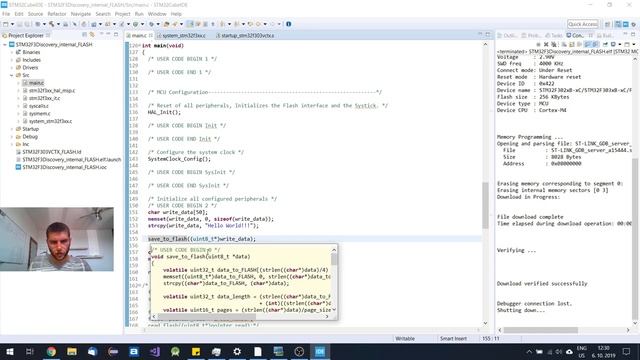640x360 pixels.
Task: Expand the Includes folder
Action: click(12, 60)
